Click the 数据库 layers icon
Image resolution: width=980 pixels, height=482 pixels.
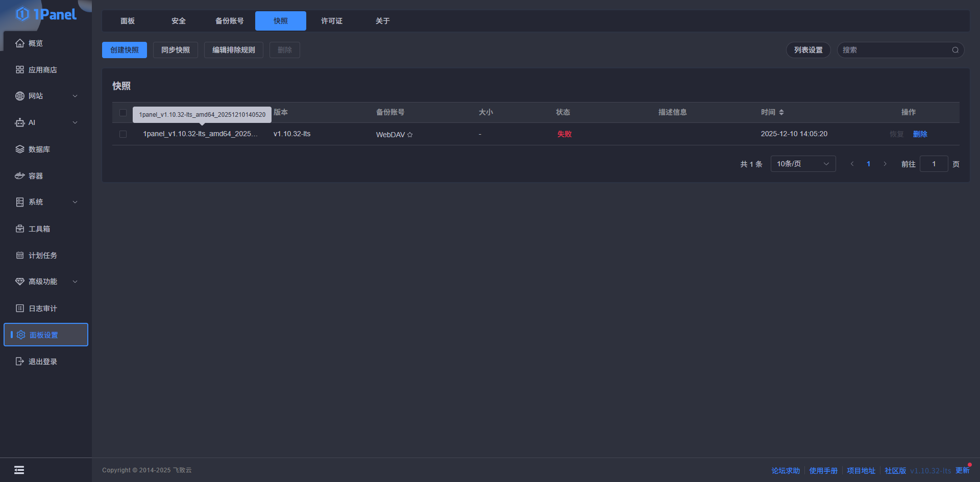coord(20,149)
